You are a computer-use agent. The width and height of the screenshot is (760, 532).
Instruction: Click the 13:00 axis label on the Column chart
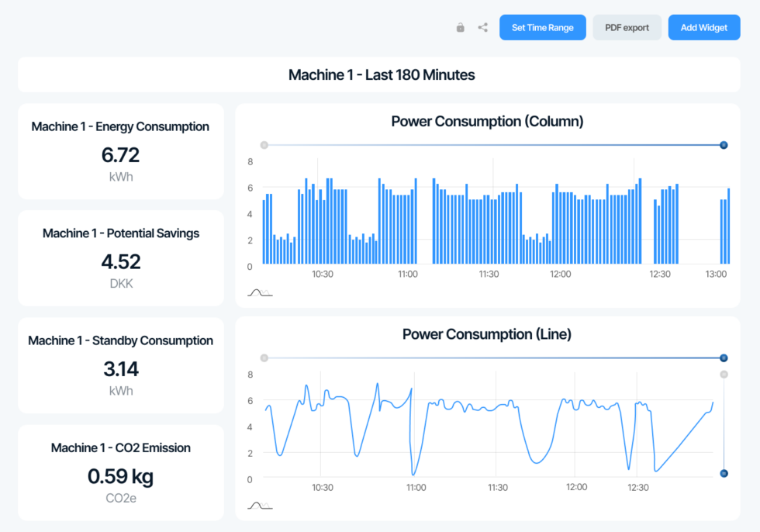(717, 274)
